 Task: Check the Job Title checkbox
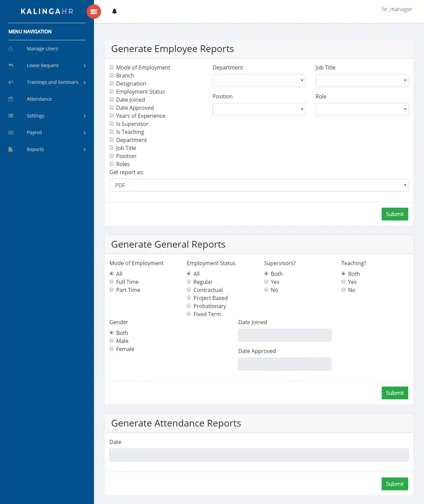pos(111,148)
